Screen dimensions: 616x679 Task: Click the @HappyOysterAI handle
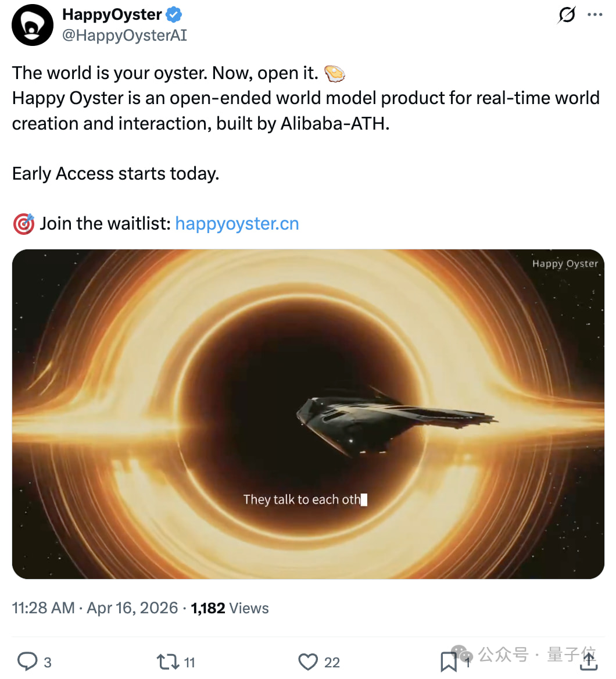click(x=124, y=35)
